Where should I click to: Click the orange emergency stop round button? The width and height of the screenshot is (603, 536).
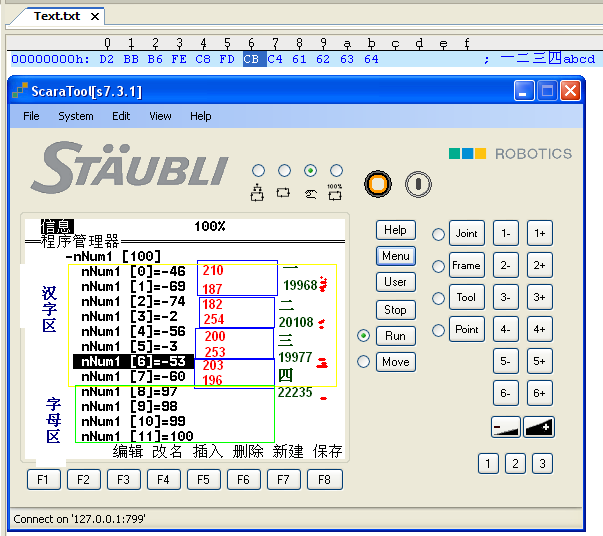coord(378,184)
